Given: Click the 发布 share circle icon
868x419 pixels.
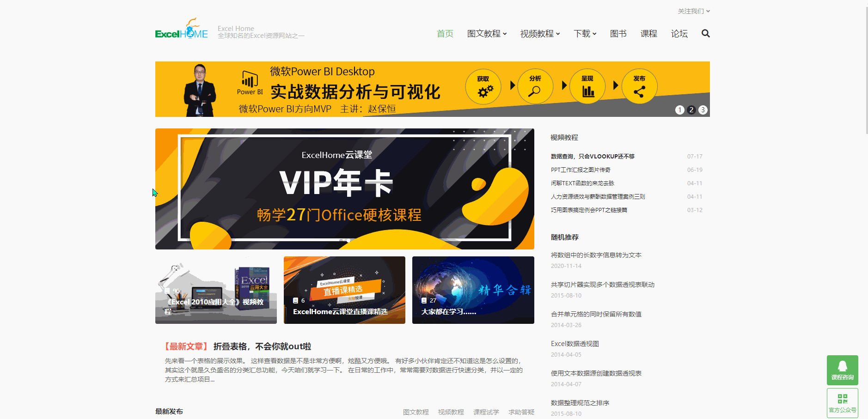Looking at the screenshot, I should point(640,86).
